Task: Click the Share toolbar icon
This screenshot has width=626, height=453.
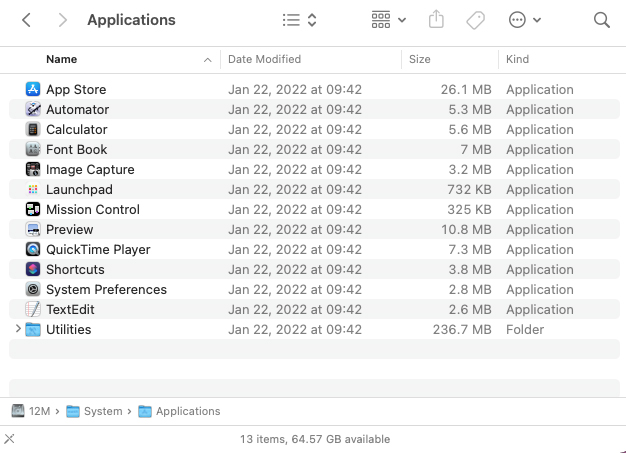Action: 436,20
